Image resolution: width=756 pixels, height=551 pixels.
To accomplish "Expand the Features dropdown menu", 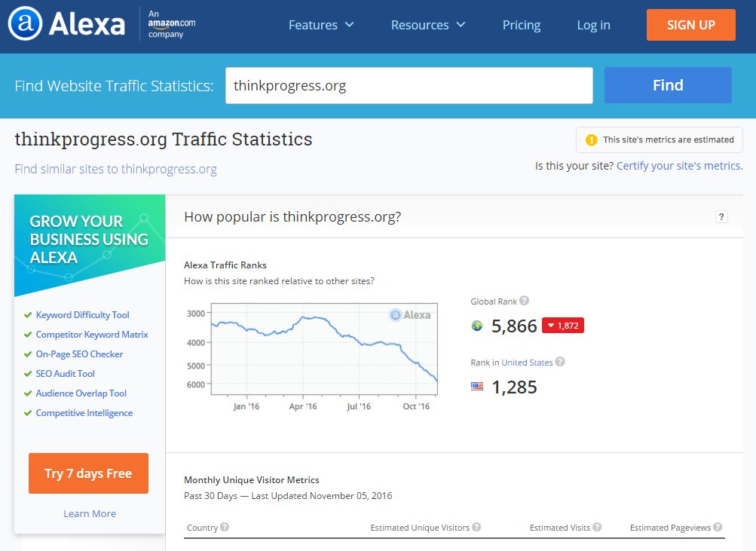I will (321, 25).
